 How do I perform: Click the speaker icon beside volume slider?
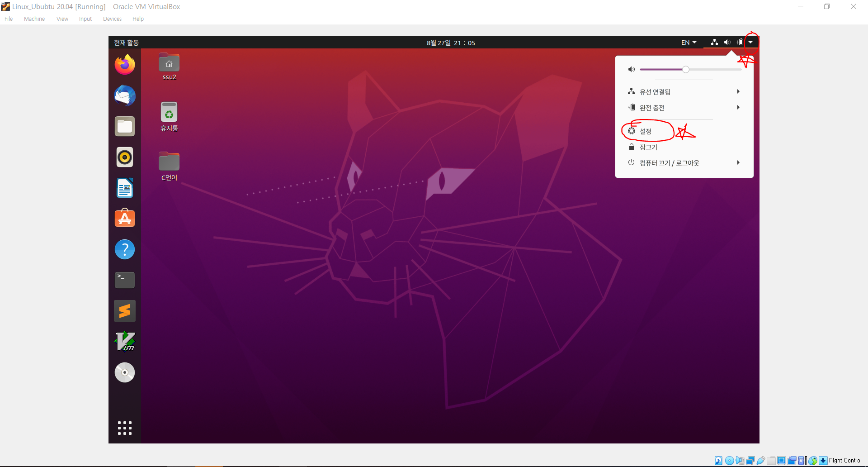(x=632, y=69)
